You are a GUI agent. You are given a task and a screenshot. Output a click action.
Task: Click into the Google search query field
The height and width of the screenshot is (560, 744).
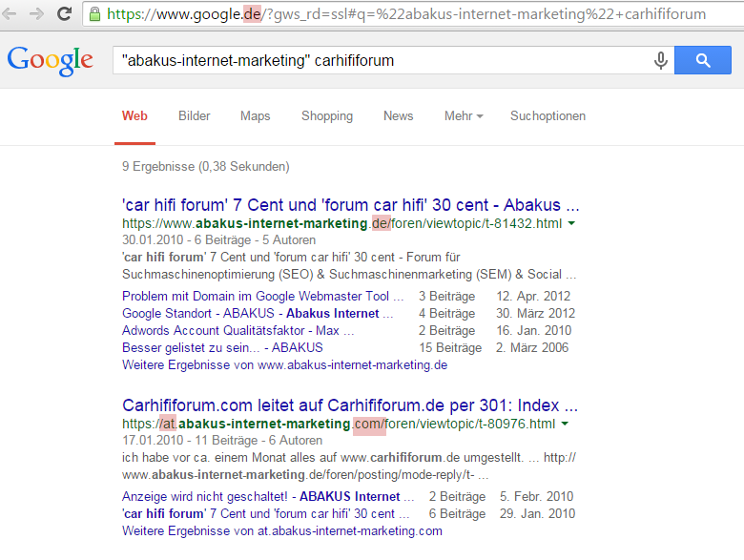(384, 60)
